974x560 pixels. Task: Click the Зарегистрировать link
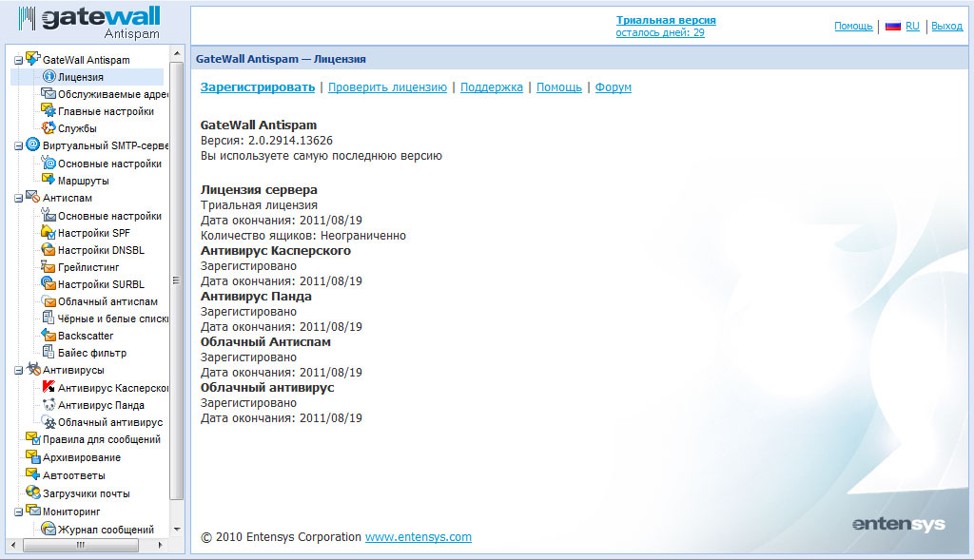tap(257, 87)
